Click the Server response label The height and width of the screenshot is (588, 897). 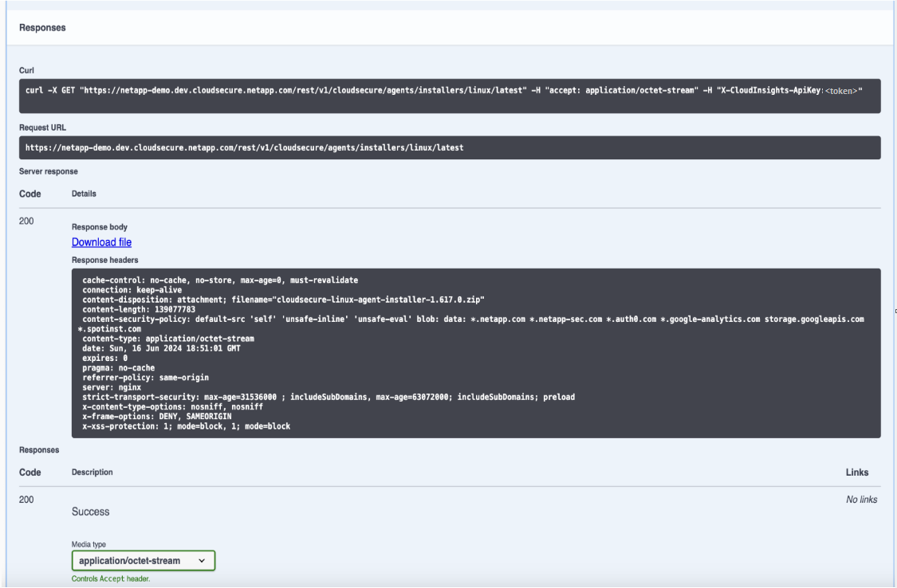(48, 171)
